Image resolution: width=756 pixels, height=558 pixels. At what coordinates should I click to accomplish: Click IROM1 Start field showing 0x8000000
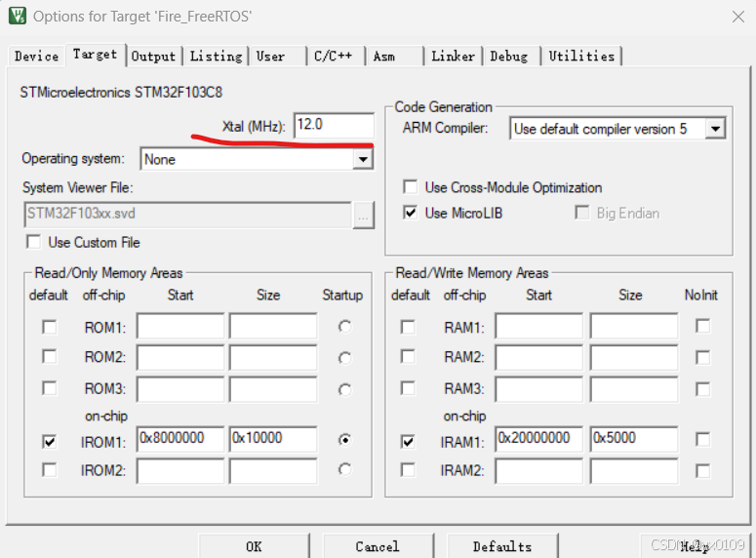(x=180, y=439)
